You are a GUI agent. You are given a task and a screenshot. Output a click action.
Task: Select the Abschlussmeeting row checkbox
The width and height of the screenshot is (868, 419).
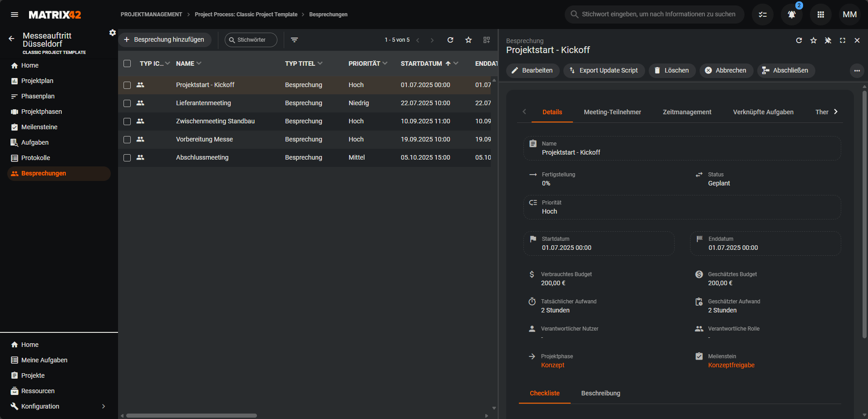pos(127,158)
